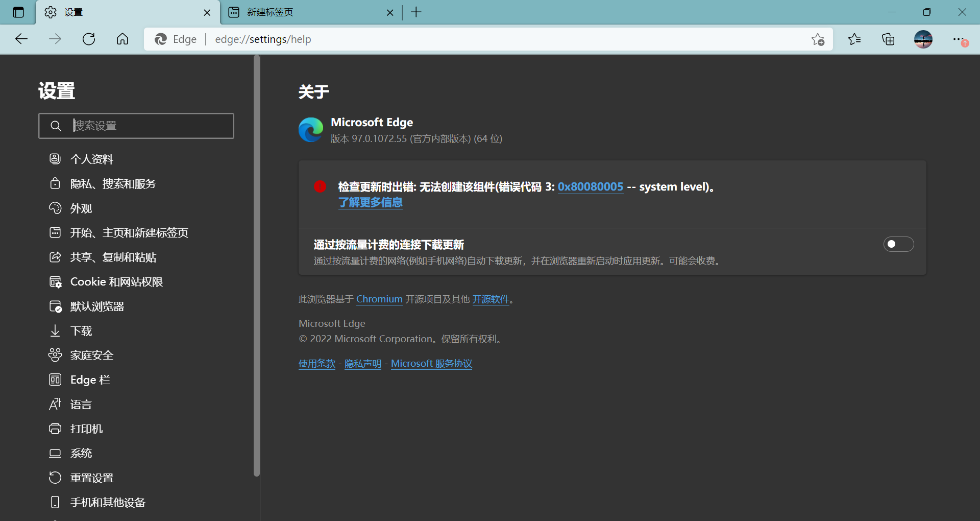Open the 下载 settings section
The width and height of the screenshot is (980, 521).
coord(81,331)
